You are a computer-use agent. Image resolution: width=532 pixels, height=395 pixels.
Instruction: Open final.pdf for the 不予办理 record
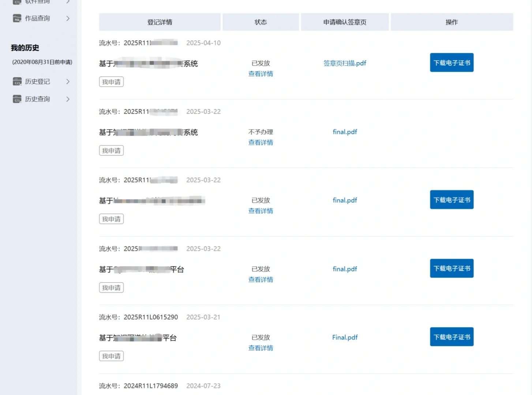tap(344, 132)
